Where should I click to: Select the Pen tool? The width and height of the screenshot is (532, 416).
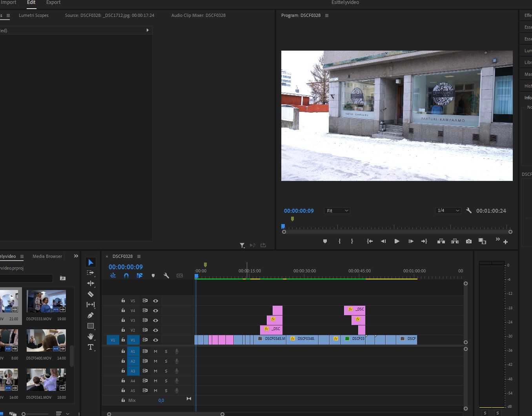pos(91,315)
